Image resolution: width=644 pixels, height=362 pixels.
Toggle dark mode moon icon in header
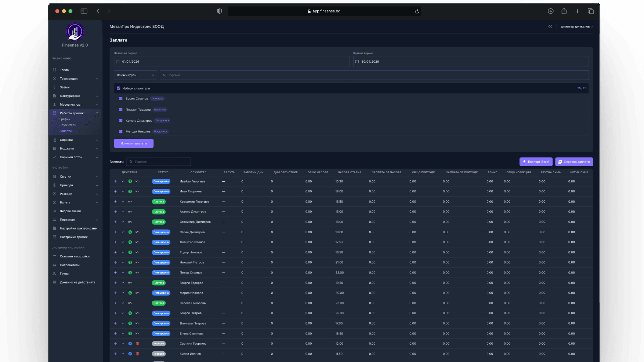(550, 26)
